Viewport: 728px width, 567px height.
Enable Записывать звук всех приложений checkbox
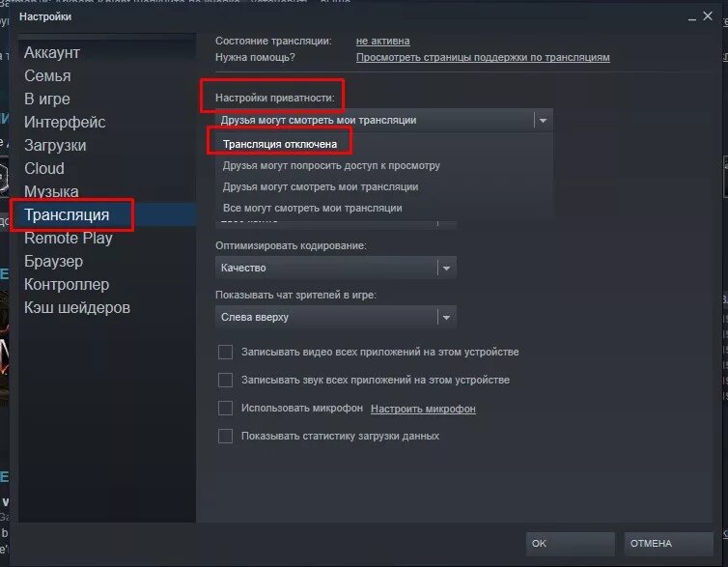(225, 380)
